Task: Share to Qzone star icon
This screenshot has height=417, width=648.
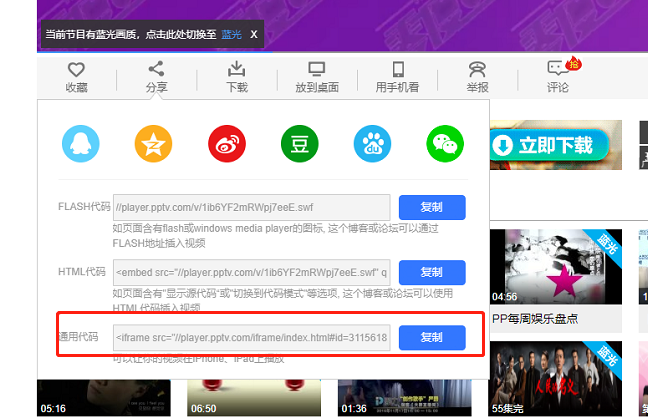Action: click(x=153, y=144)
